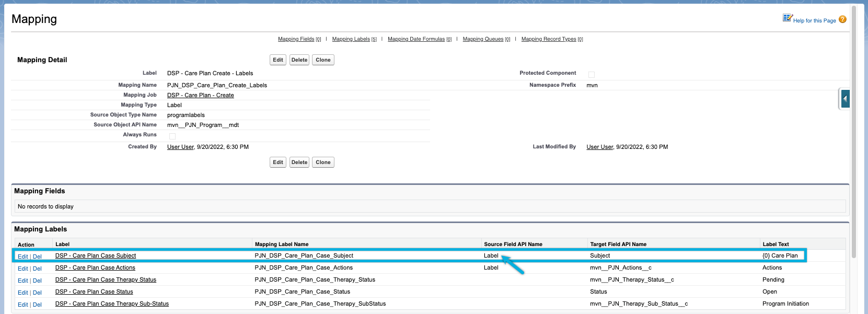Delete the Care Plan Case Therapy Sub-Status row
Image resolution: width=868 pixels, height=314 pixels.
tap(37, 305)
